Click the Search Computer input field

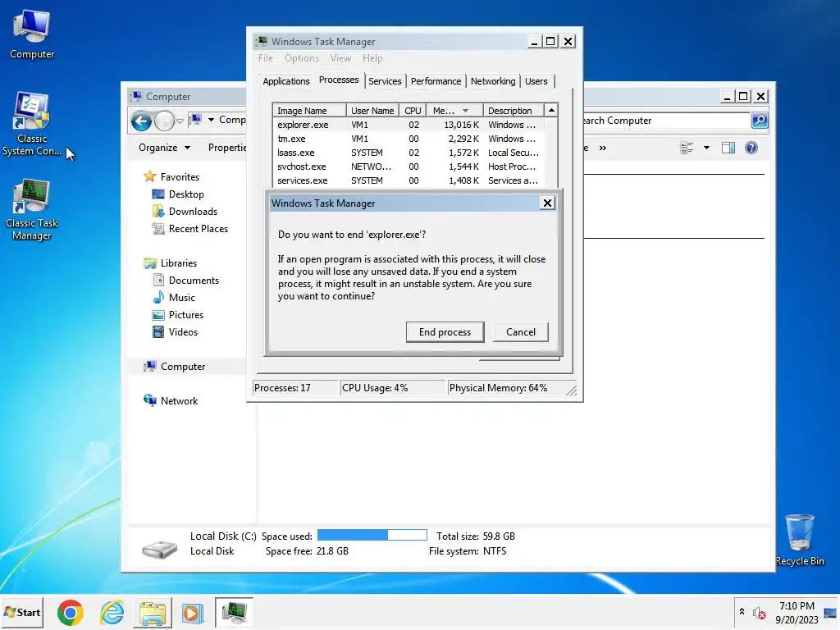[667, 121]
